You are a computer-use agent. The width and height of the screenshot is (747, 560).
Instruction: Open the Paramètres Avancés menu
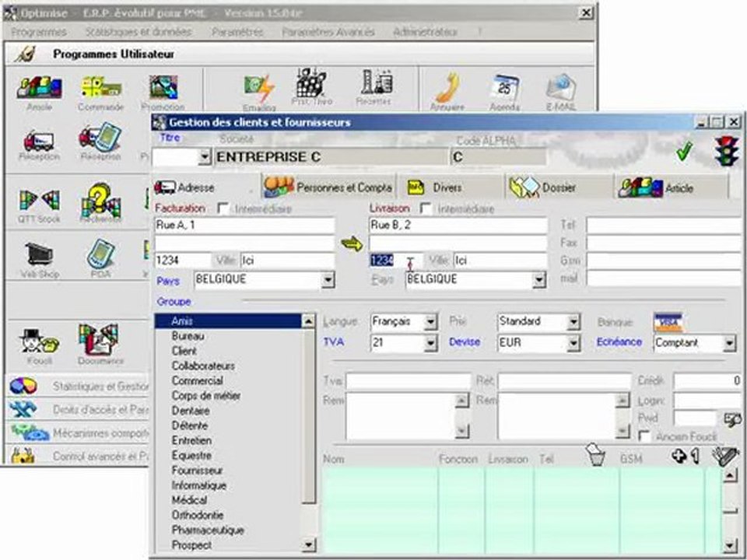(x=328, y=32)
